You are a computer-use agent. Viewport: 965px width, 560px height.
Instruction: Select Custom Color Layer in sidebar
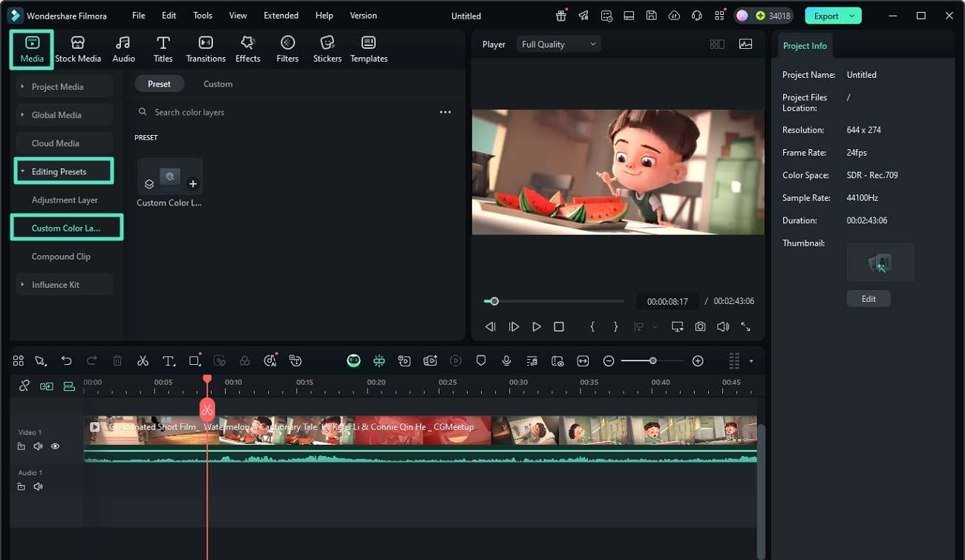66,228
